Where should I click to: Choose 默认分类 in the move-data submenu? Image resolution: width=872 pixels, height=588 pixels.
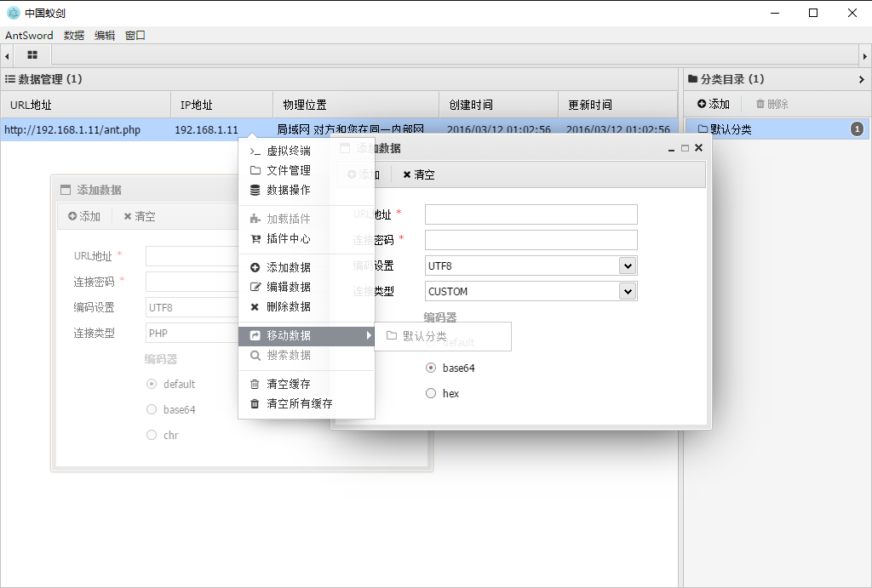[x=443, y=335]
